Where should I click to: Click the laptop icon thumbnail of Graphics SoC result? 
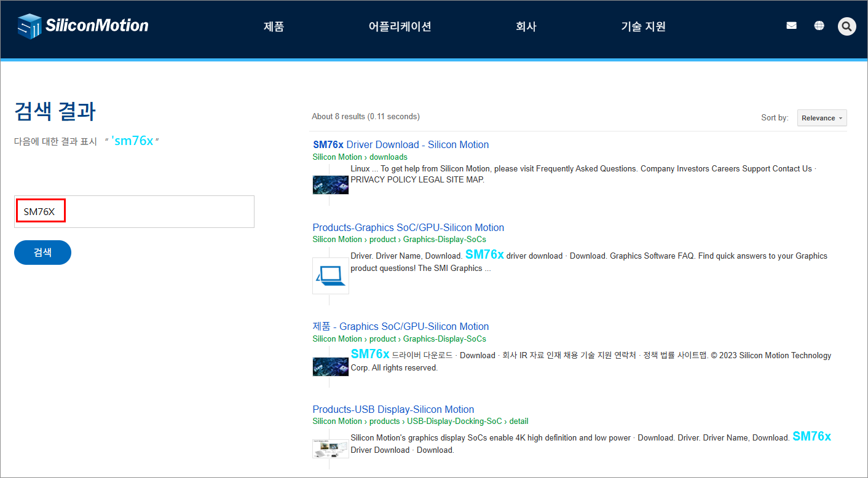[x=330, y=275]
